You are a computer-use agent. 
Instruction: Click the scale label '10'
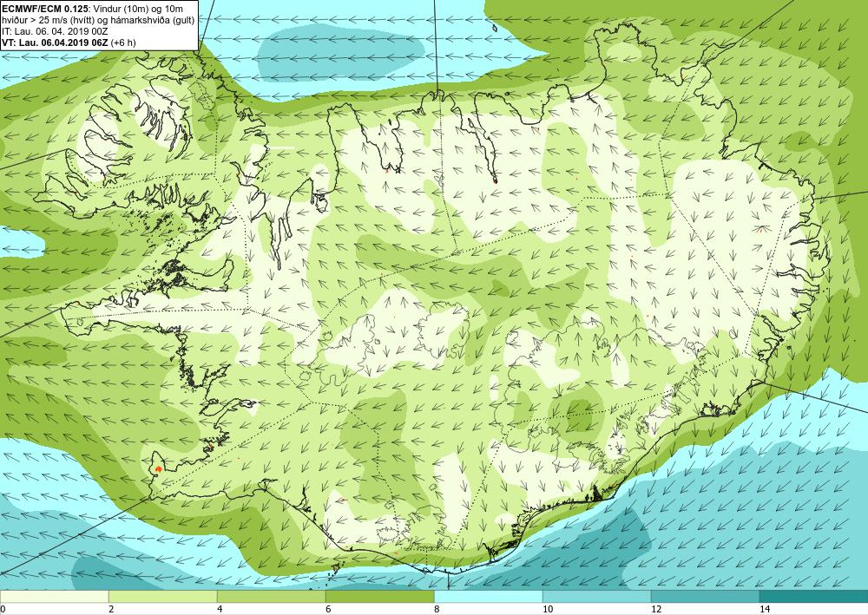548,609
